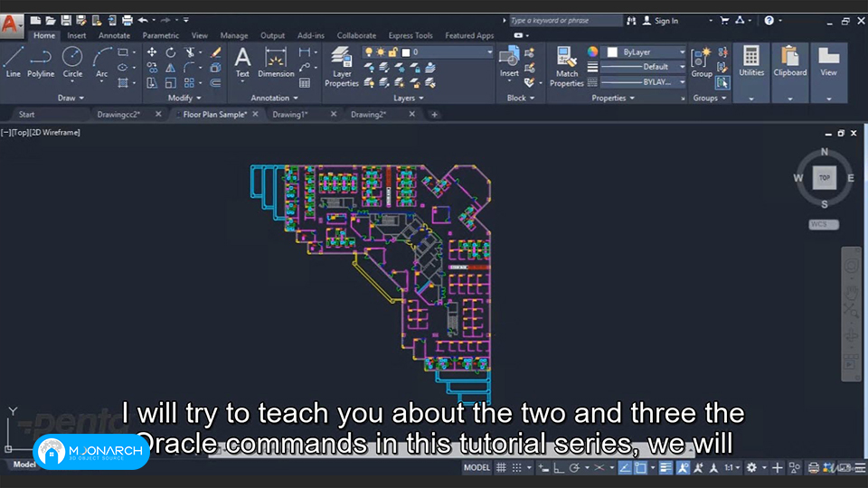Click the Sign In button
868x488 pixels.
[x=660, y=21]
